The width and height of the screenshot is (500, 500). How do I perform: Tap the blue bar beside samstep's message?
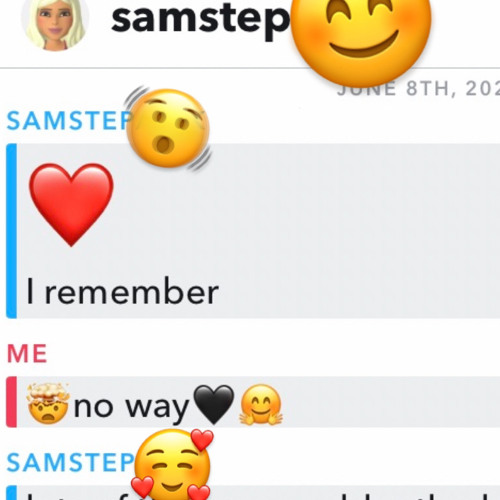(11, 231)
